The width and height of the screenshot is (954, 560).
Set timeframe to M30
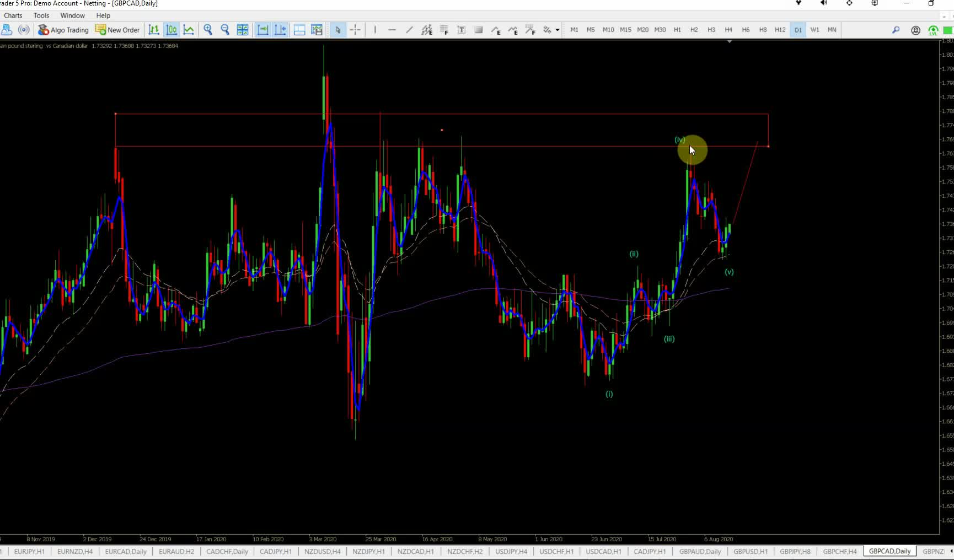coord(660,30)
